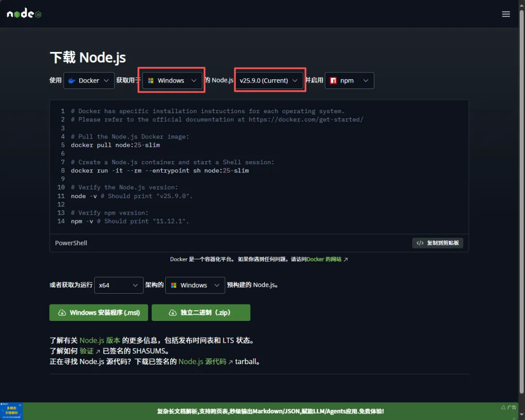
Task: Click the 或者获取为运行 label
Action: [x=71, y=285]
